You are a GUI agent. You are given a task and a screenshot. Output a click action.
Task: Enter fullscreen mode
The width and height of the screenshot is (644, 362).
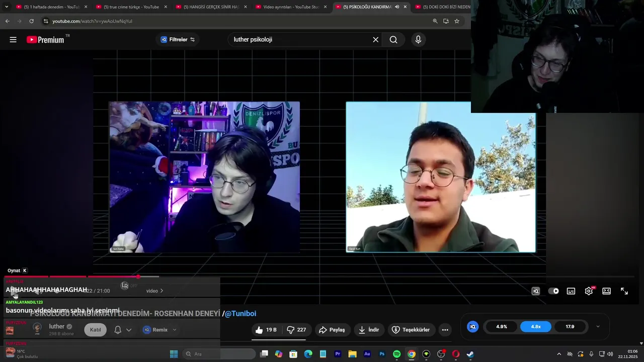(x=624, y=291)
